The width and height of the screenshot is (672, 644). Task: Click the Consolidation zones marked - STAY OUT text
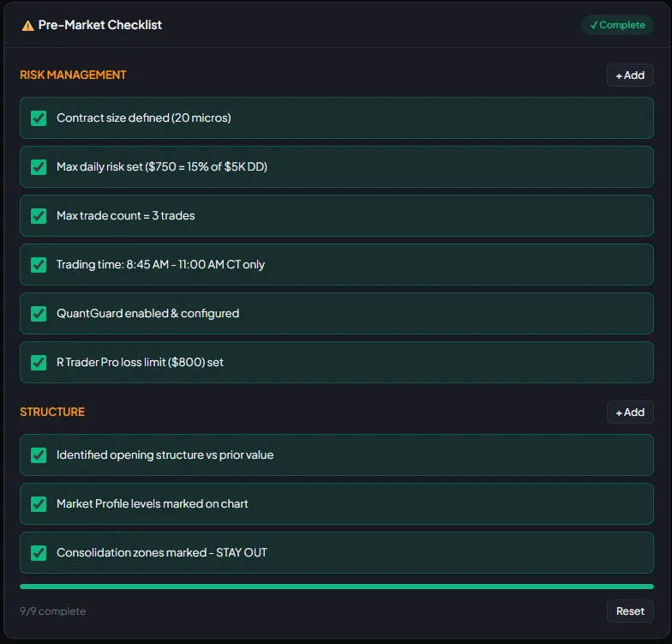pos(161,553)
